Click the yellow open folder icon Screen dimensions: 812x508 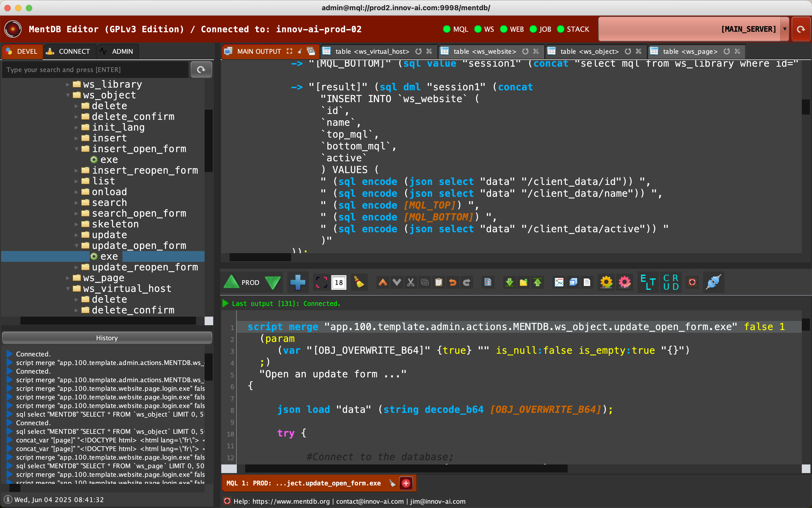523,282
